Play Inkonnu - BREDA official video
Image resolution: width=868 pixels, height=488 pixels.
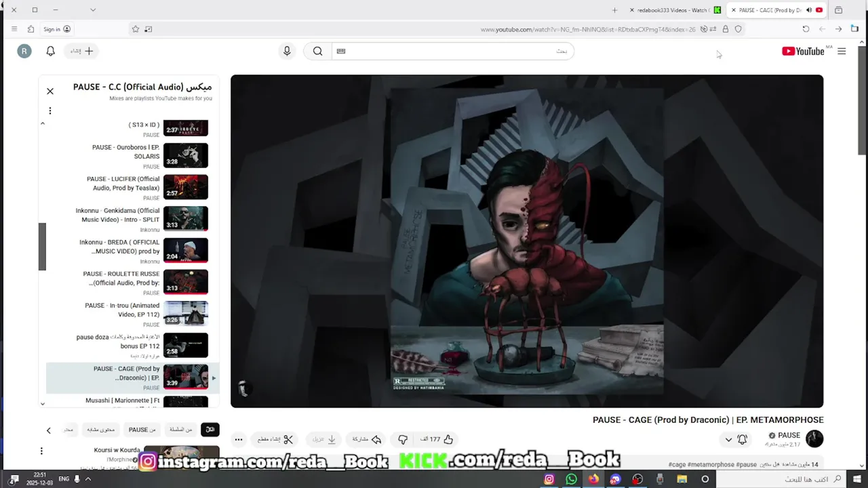tap(132, 251)
